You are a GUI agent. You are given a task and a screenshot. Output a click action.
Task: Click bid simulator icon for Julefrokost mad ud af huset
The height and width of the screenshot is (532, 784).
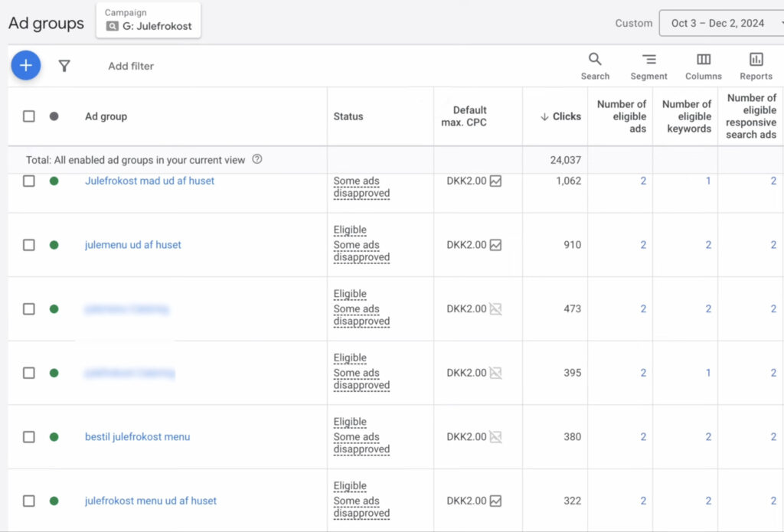tap(496, 181)
